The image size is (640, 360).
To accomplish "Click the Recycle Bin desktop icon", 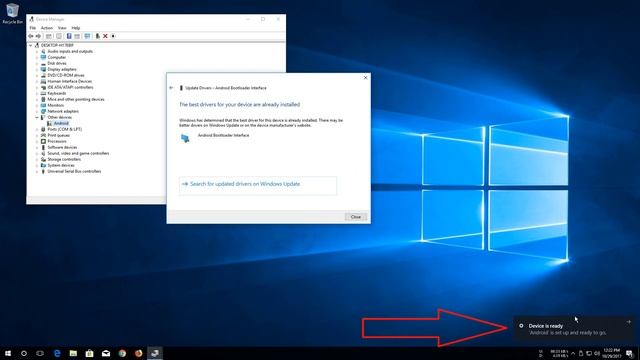I will tap(12, 13).
